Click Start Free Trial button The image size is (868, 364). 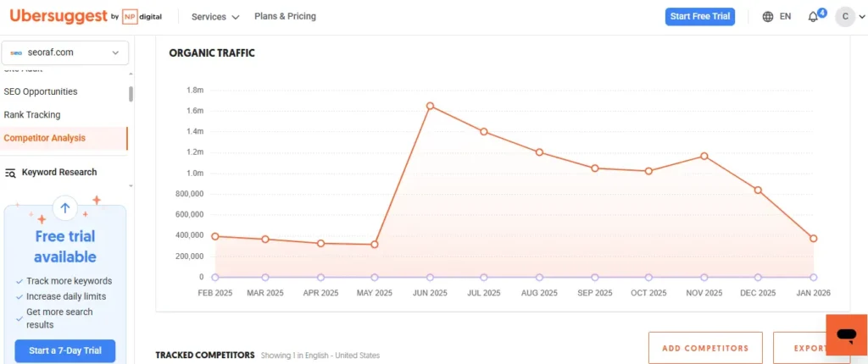(x=699, y=17)
